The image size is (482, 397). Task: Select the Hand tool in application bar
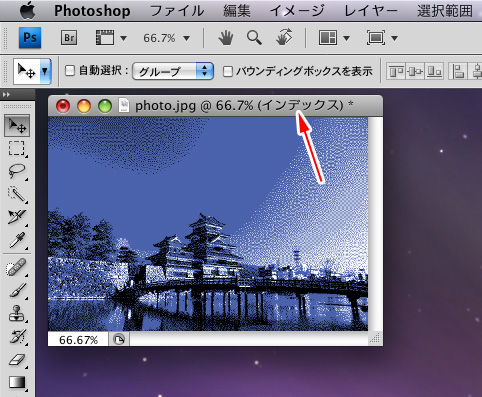point(226,38)
